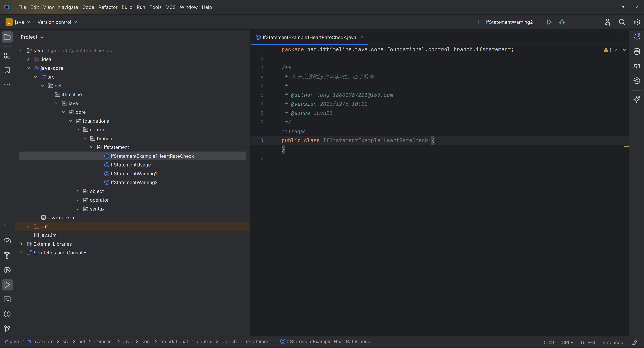This screenshot has height=348, width=644.
Task: Select IfStatementExample1HeartRateCheck.java editor tab
Action: tap(309, 37)
